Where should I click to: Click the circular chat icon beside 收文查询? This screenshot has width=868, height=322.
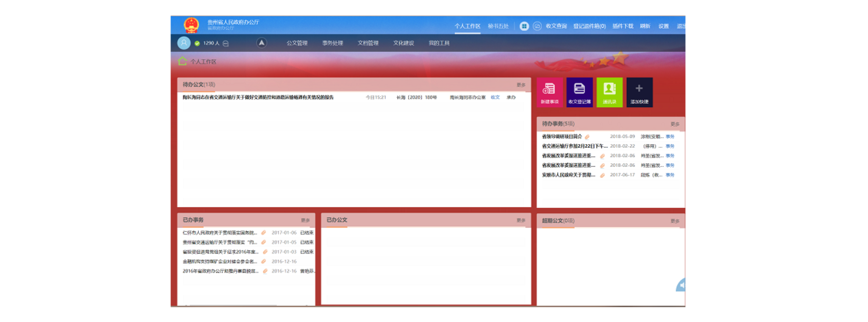[537, 26]
